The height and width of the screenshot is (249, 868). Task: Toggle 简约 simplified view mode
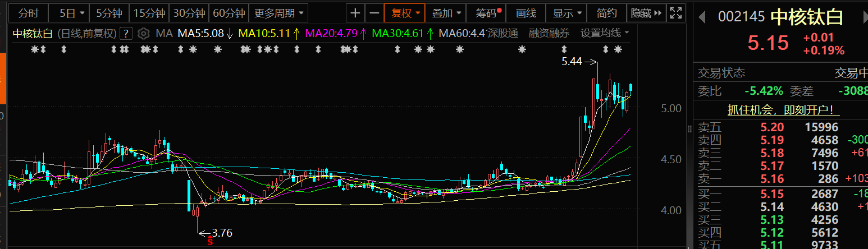tap(606, 13)
